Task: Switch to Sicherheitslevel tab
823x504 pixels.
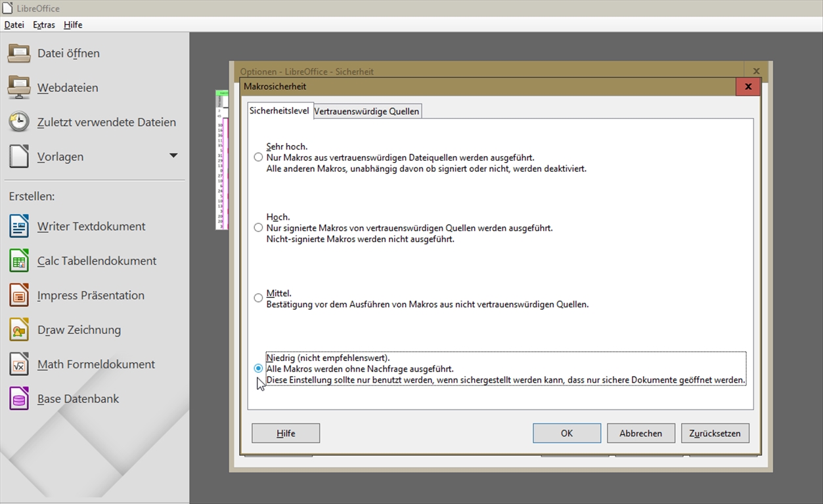Action: tap(279, 111)
